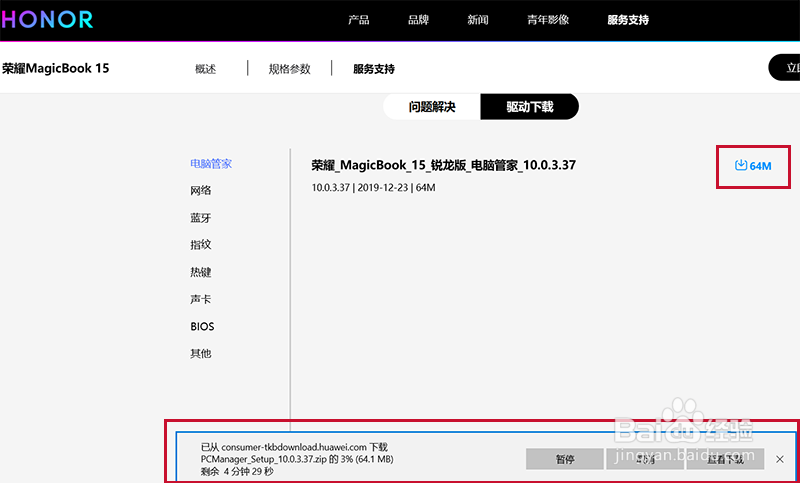This screenshot has height=483, width=800.
Task: Open the top 服务支持 menu item
Action: pyautogui.click(x=628, y=20)
